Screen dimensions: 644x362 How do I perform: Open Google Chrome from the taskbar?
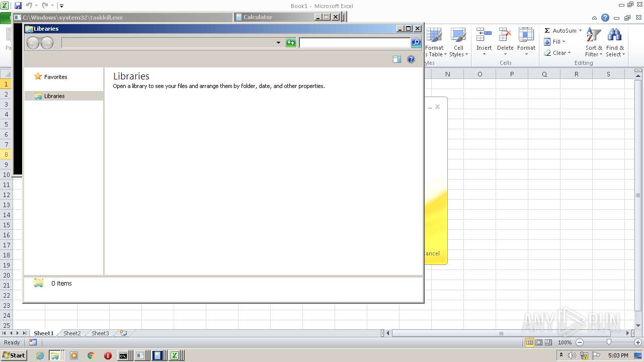click(x=91, y=355)
